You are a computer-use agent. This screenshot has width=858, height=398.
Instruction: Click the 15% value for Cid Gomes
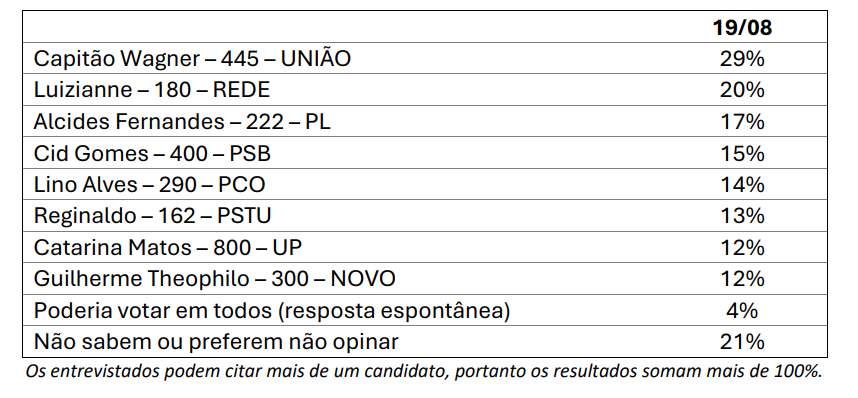[742, 153]
